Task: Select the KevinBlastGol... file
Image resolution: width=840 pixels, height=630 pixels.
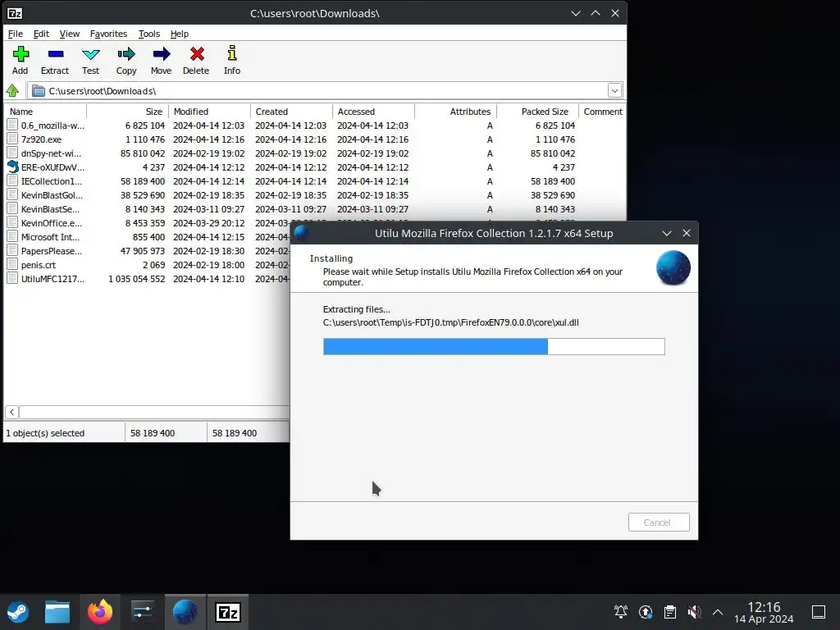Action: point(52,195)
